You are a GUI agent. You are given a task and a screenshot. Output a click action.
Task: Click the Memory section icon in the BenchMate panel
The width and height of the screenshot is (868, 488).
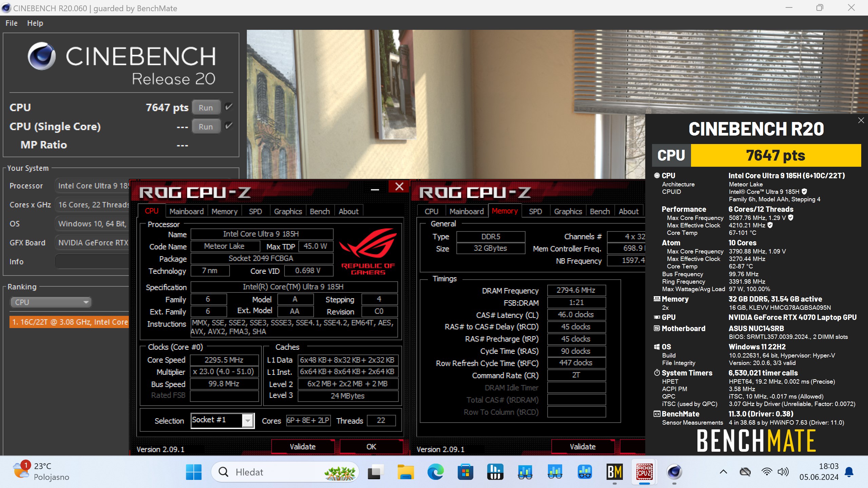[657, 299]
